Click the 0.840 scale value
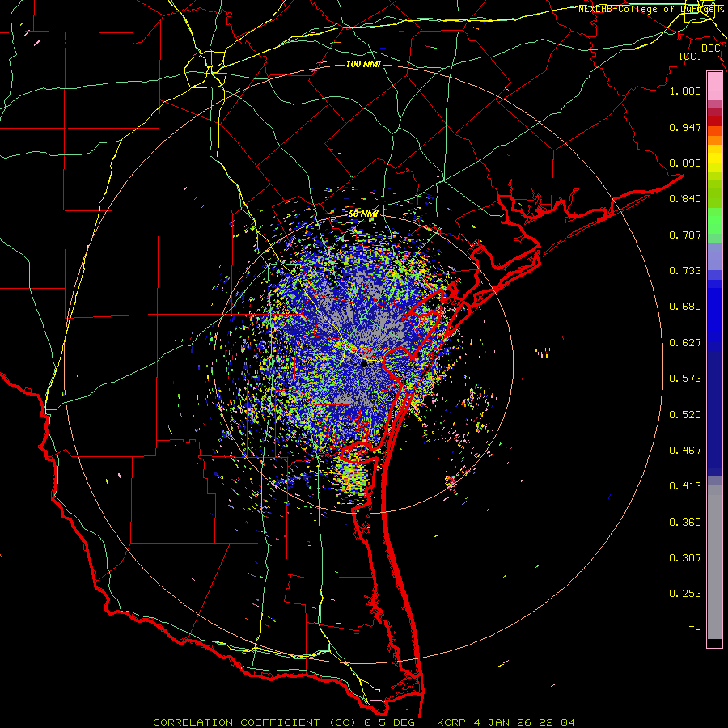This screenshot has width=728, height=728. 685,199
